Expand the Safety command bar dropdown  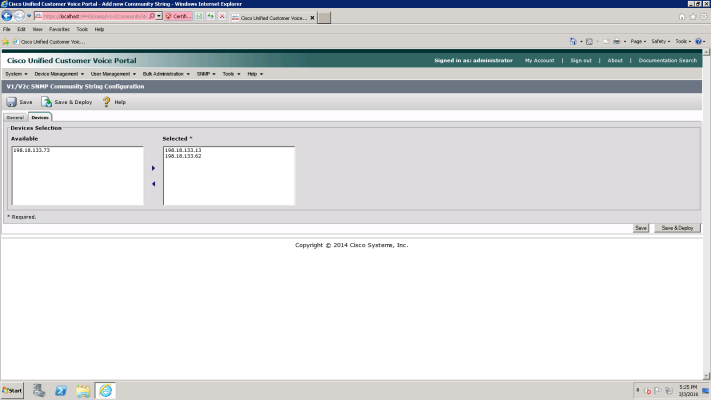[660, 41]
